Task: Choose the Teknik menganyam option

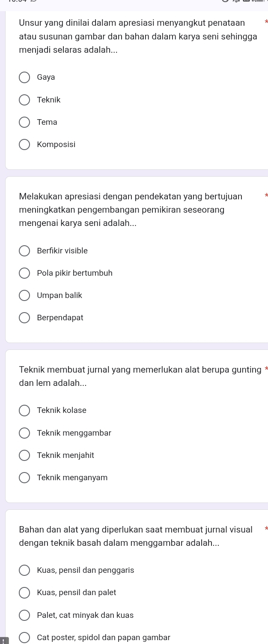Action: [24, 478]
